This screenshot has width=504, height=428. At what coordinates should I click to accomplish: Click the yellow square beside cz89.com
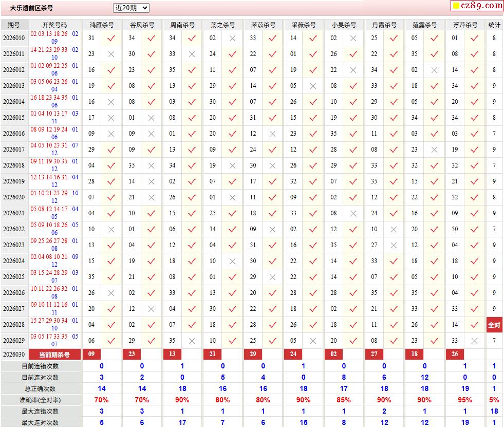click(455, 6)
